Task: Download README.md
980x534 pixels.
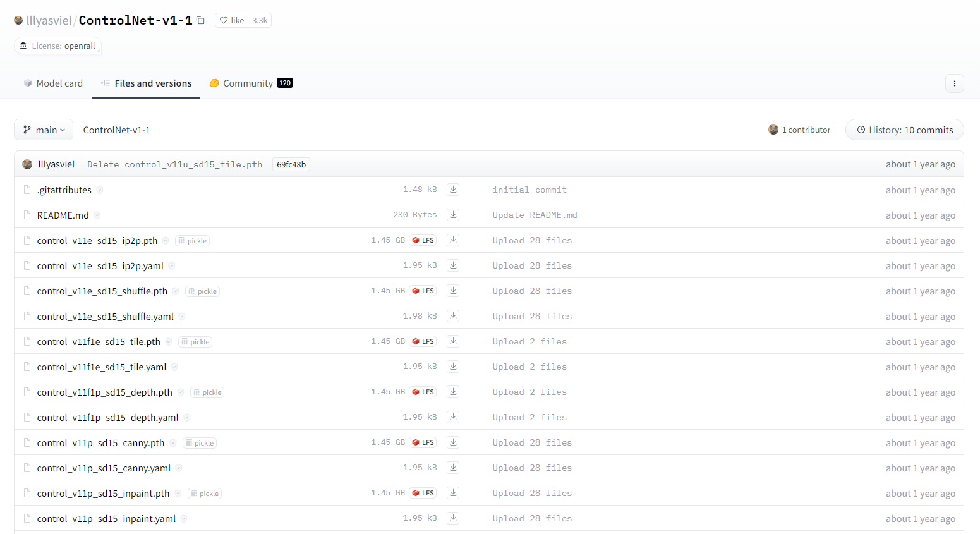Action: click(x=453, y=214)
